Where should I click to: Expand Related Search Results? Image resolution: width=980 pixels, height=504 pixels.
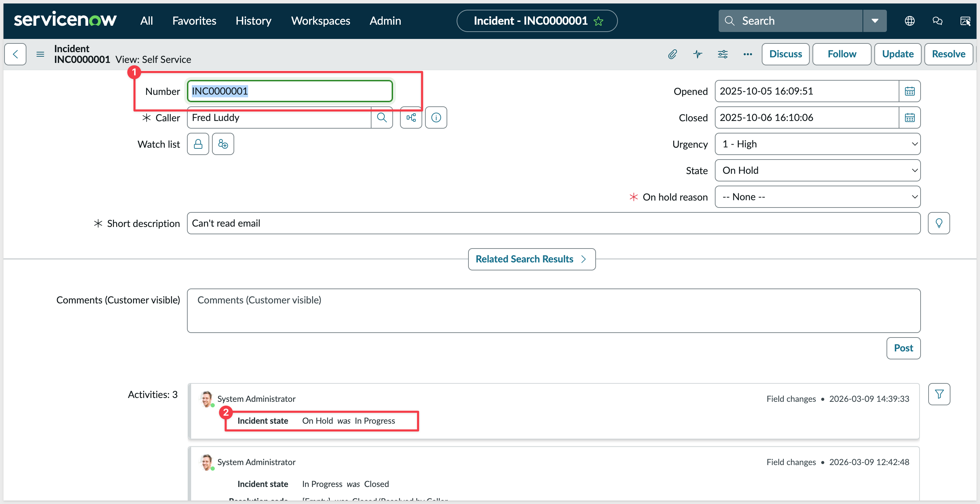(x=531, y=259)
